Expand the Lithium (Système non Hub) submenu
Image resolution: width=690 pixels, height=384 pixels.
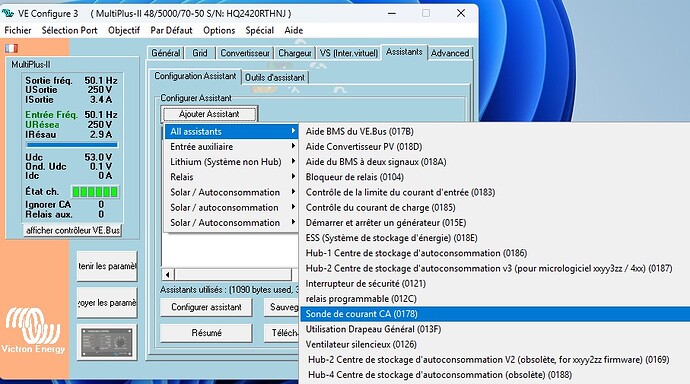pos(231,162)
